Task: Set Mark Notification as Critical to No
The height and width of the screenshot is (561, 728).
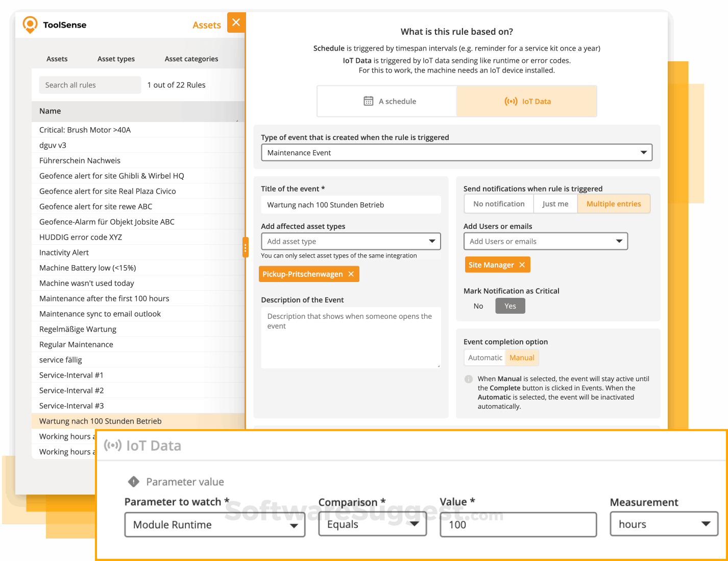Action: tap(478, 306)
